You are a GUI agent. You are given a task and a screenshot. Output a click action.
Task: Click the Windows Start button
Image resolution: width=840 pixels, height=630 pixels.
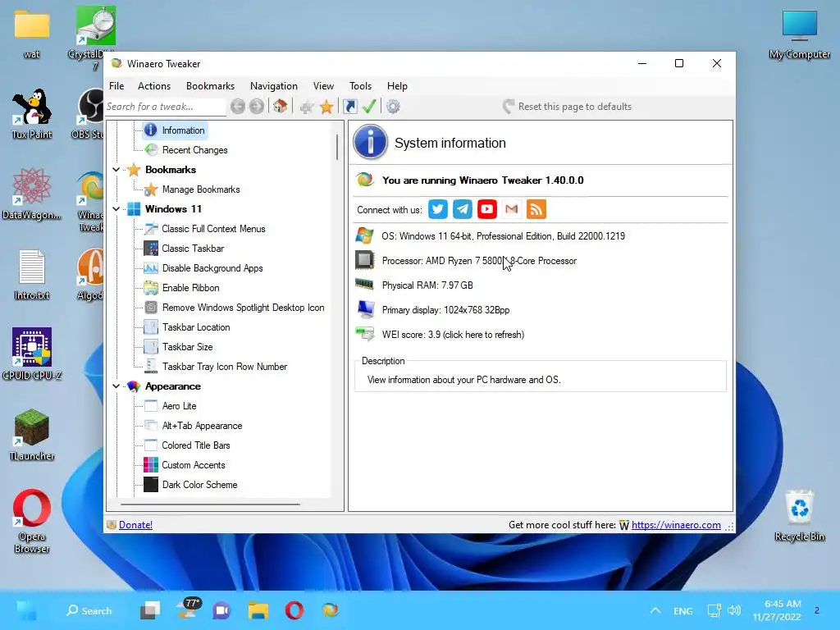tap(26, 610)
